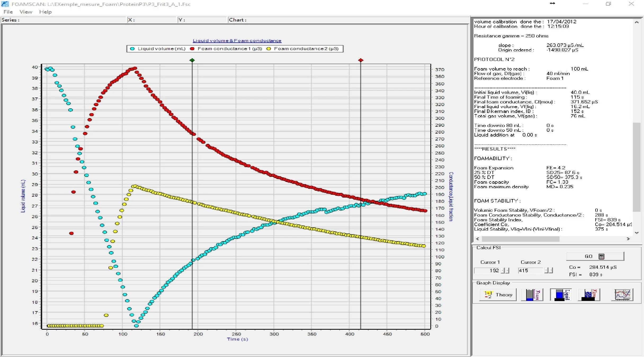Show the Flow graph display
Image resolution: width=644 pixels, height=357 pixels.
589,295
